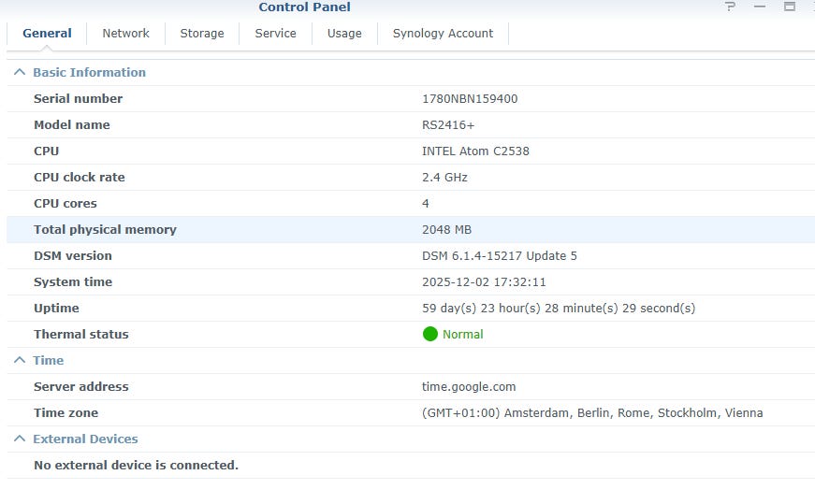The height and width of the screenshot is (504, 815).
Task: Switch to the Network tab
Action: coord(125,33)
